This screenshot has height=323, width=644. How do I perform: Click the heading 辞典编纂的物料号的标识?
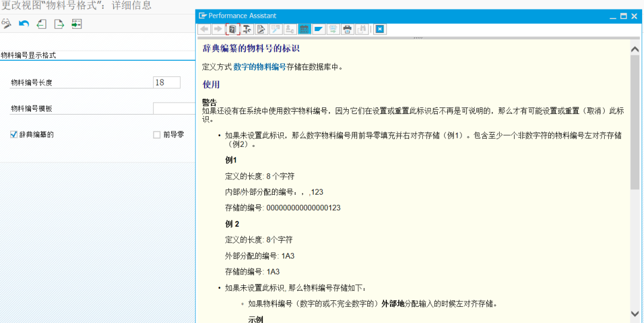point(251,48)
